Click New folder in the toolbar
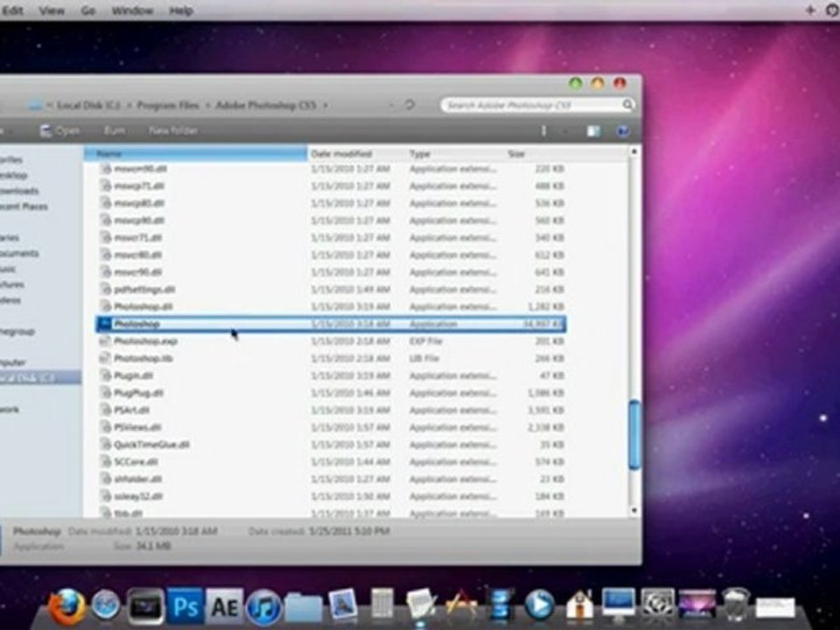 173,130
